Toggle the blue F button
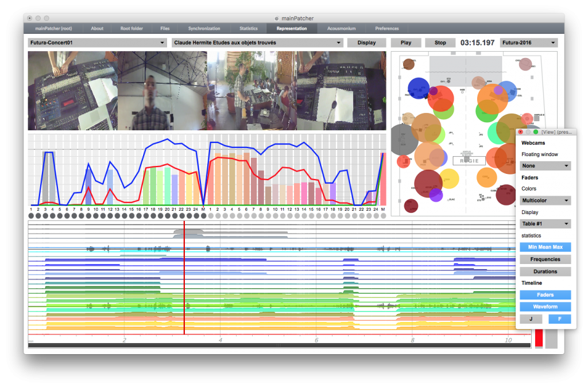Screen dimensions: 588x388 [x=559, y=319]
